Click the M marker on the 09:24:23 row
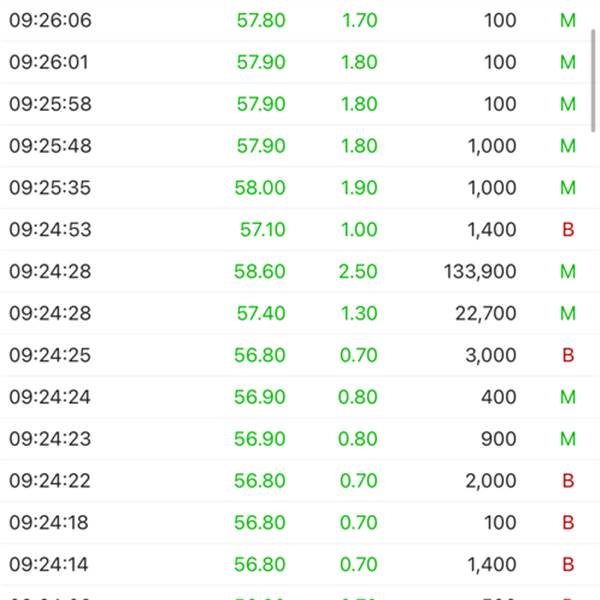 click(568, 439)
